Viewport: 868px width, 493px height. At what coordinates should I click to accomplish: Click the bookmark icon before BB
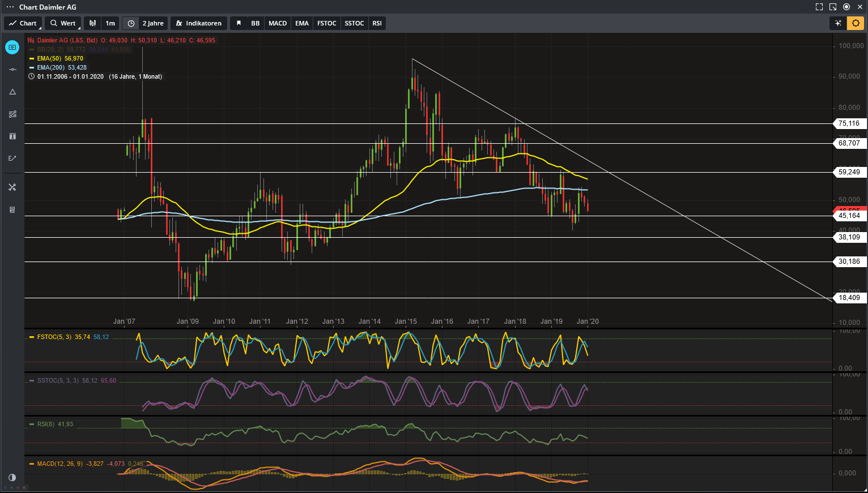[x=239, y=23]
